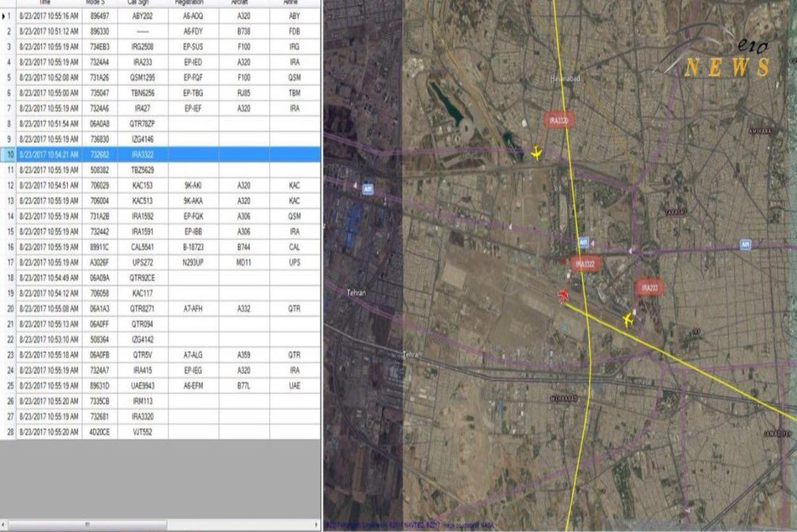The image size is (797, 532).
Task: Select the ABY202 flight row
Action: 160,16
